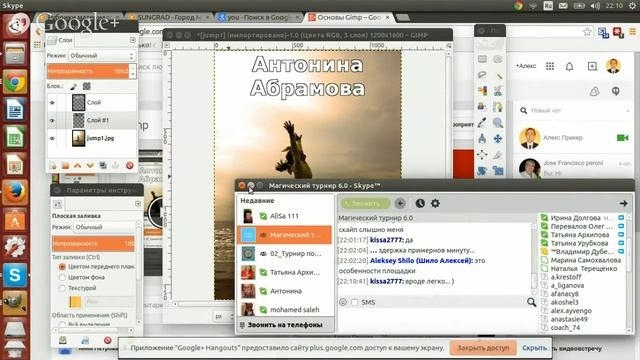Toggle the SMS checkbox in Skype
The height and width of the screenshot is (360, 640).
tap(354, 302)
